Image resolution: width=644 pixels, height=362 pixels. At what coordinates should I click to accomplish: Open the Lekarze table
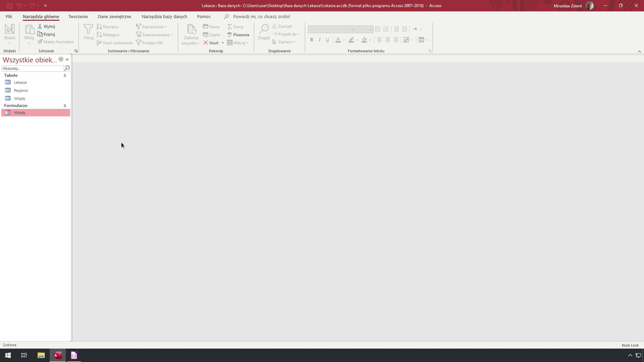click(x=20, y=82)
